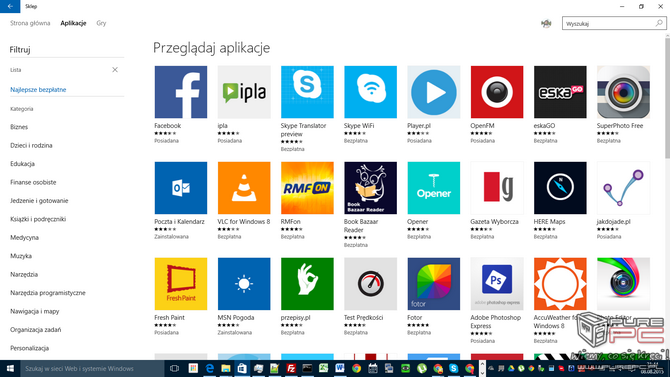The width and height of the screenshot is (670, 377).
Task: Select the Skype WiFi app icon
Action: coord(370,92)
